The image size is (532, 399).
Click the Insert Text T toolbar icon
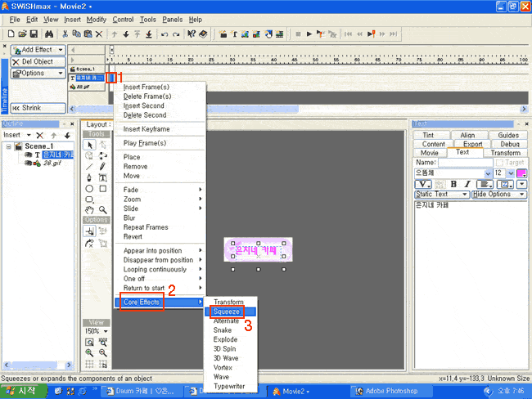tap(234, 34)
